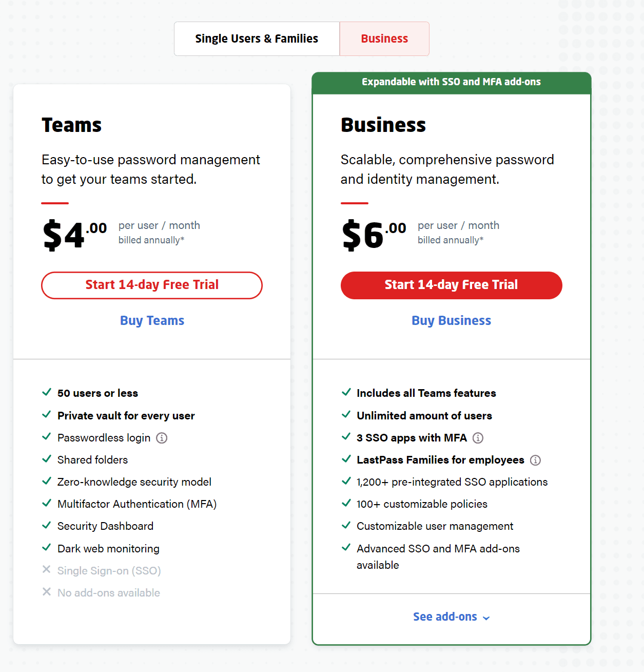Start 14-day Free Trial for Business plan
This screenshot has width=644, height=672.
[x=451, y=285]
